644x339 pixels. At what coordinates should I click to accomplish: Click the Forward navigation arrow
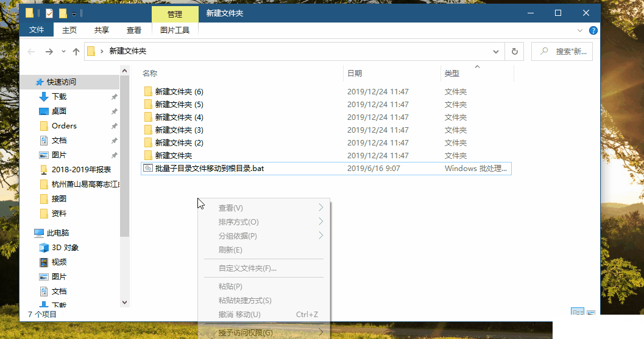[49, 51]
